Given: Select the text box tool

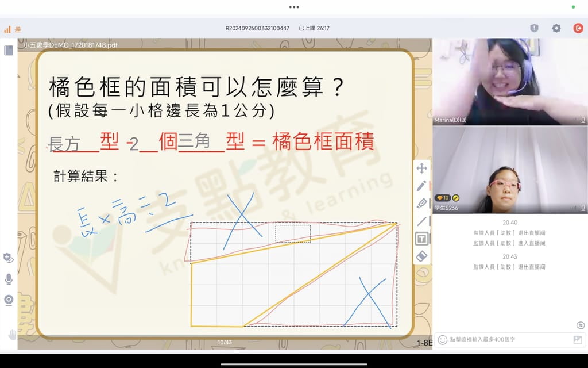Looking at the screenshot, I should pos(422,239).
